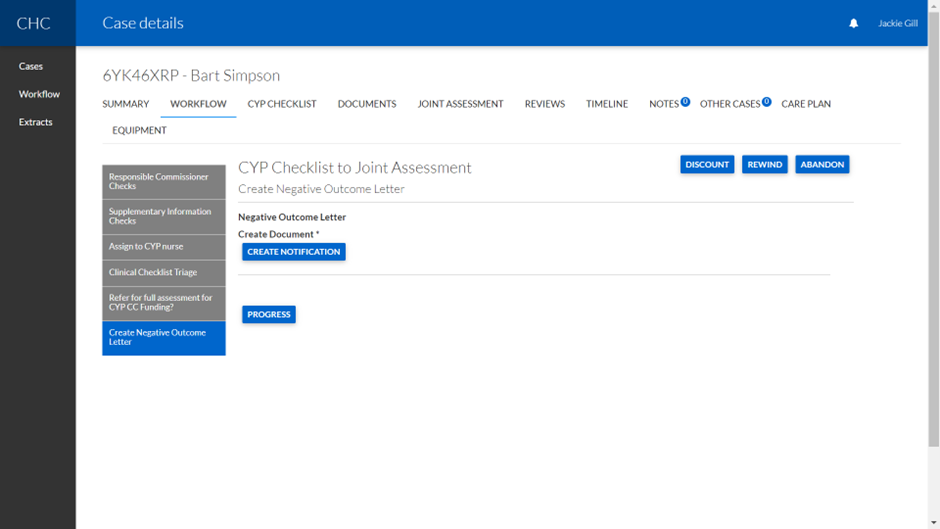Select the Joint Assessment tab
The height and width of the screenshot is (529, 940).
coord(460,104)
